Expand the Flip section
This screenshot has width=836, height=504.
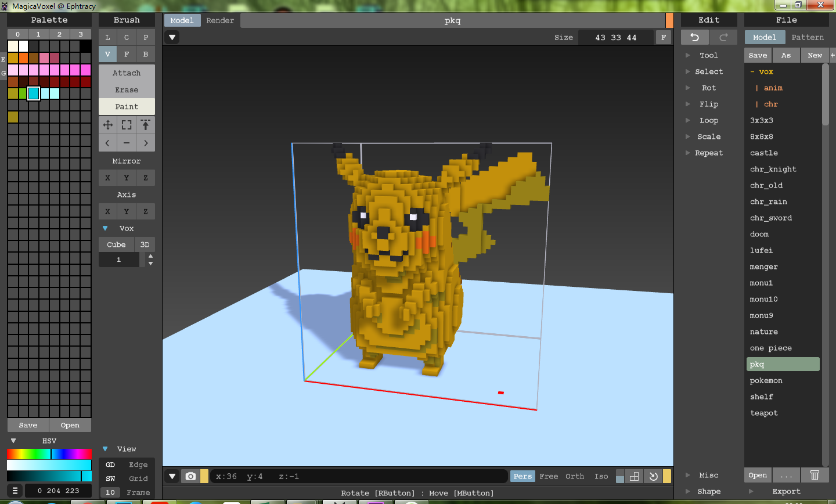pyautogui.click(x=709, y=104)
